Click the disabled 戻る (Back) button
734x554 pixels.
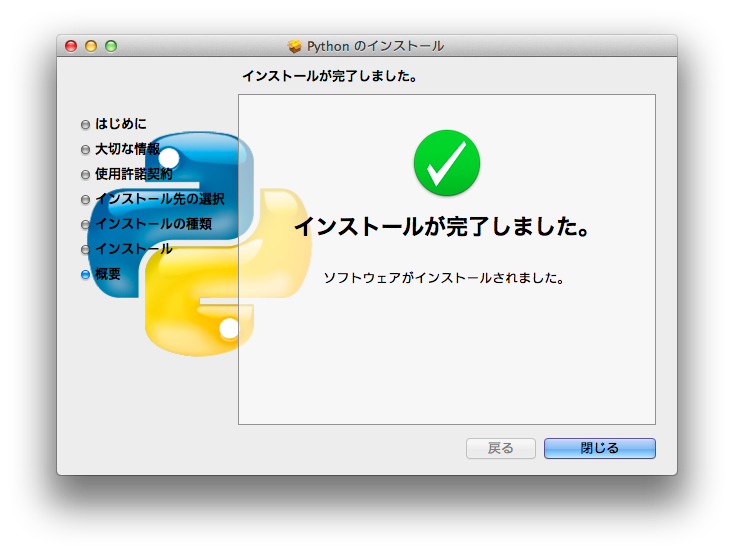(x=500, y=448)
